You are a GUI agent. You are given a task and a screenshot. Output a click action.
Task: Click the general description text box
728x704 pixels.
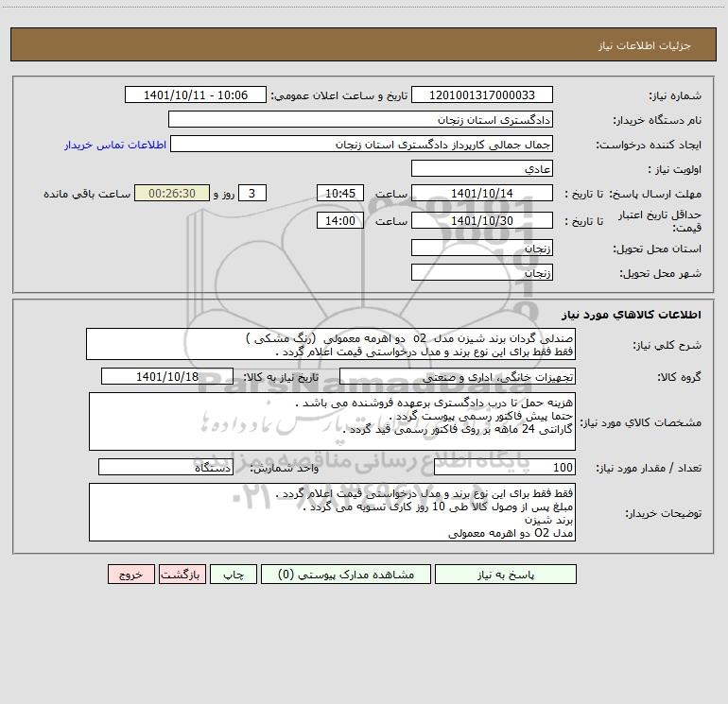click(x=331, y=344)
